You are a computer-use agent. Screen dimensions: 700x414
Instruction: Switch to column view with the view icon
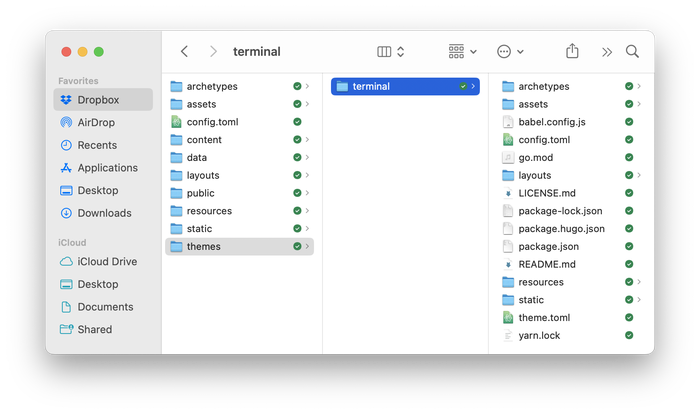coord(384,52)
